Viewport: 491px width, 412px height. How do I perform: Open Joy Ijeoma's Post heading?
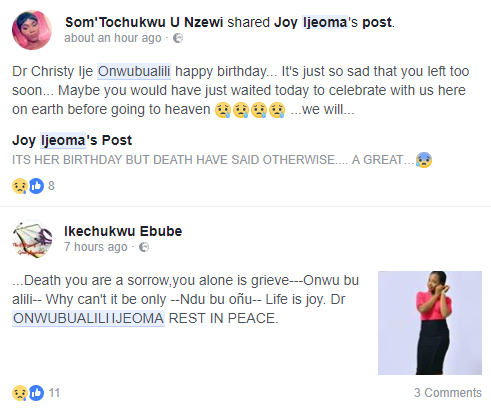(72, 140)
